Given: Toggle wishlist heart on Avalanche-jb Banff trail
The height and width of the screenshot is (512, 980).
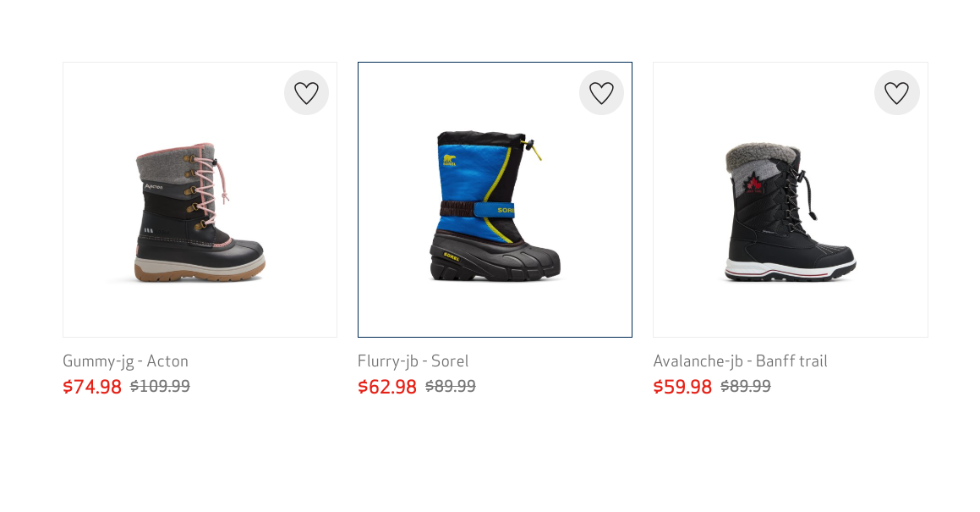Looking at the screenshot, I should pos(896,92).
